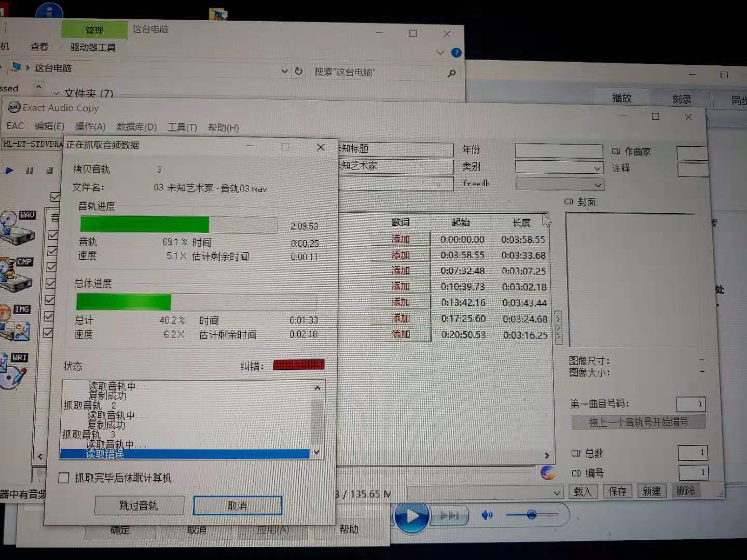Screen dimensions: 747x560
Task: Expand the explorer address history dropdown
Action: [284, 71]
